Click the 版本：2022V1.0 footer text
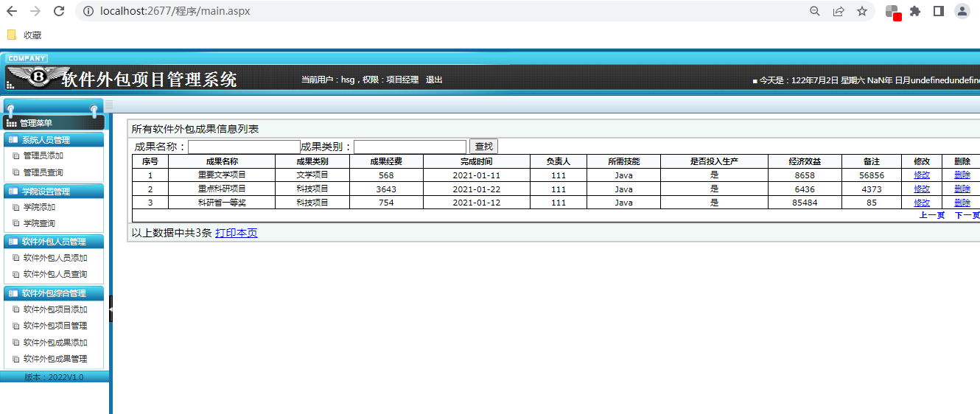The image size is (980, 414). pos(54,377)
